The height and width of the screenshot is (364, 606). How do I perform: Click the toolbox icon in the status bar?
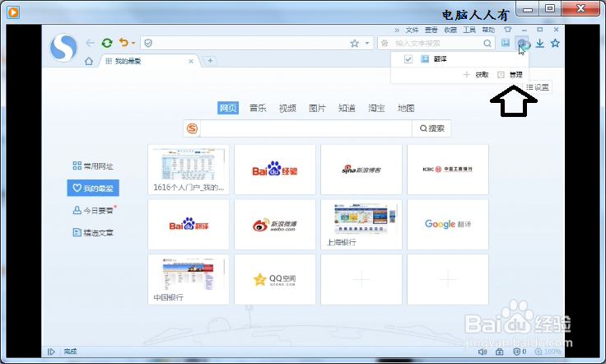click(x=499, y=352)
